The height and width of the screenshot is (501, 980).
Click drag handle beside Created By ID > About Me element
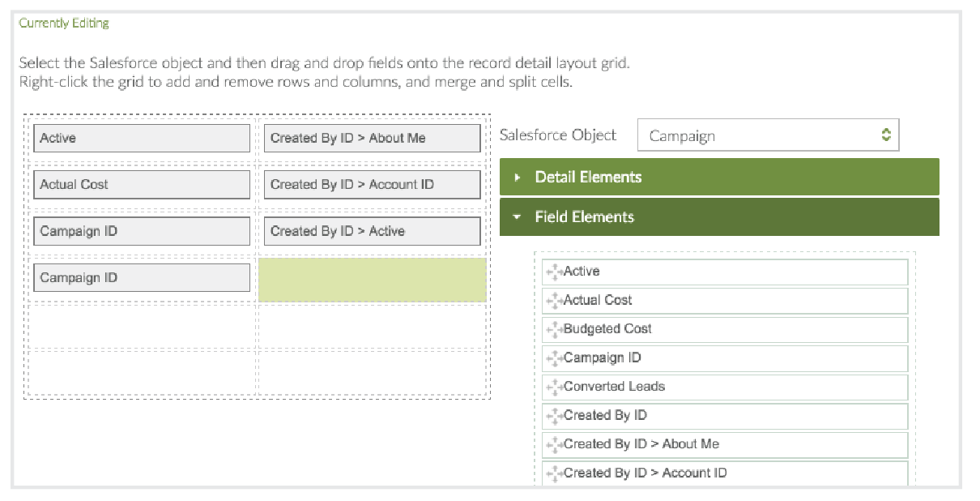[x=554, y=445]
